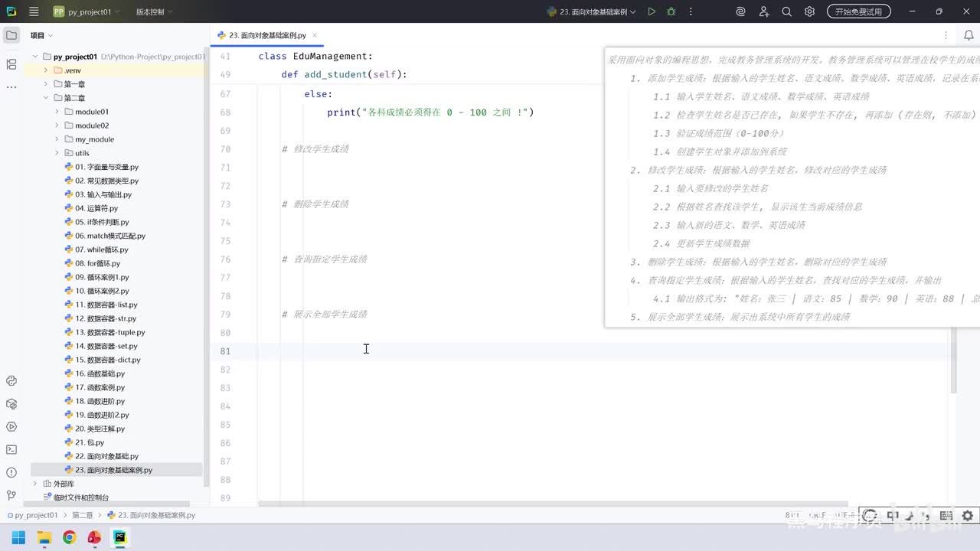The height and width of the screenshot is (551, 980).
Task: Expand the module01 folder
Action: click(x=57, y=112)
